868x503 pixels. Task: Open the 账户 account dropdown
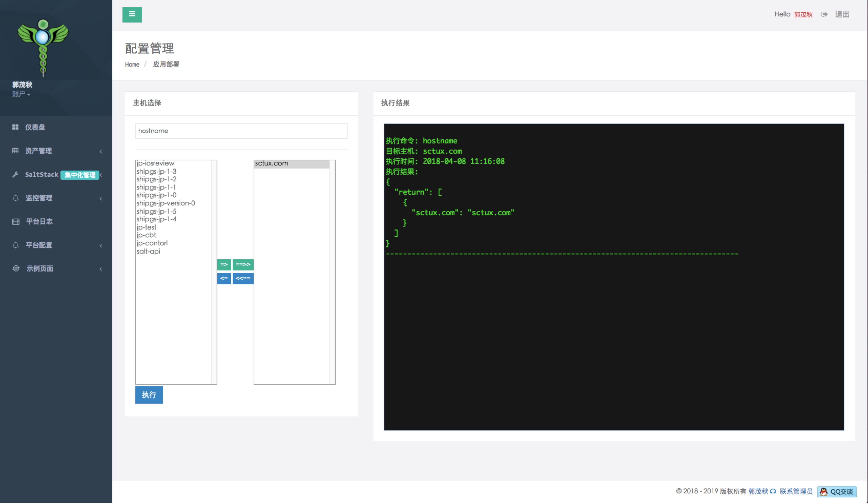point(21,94)
